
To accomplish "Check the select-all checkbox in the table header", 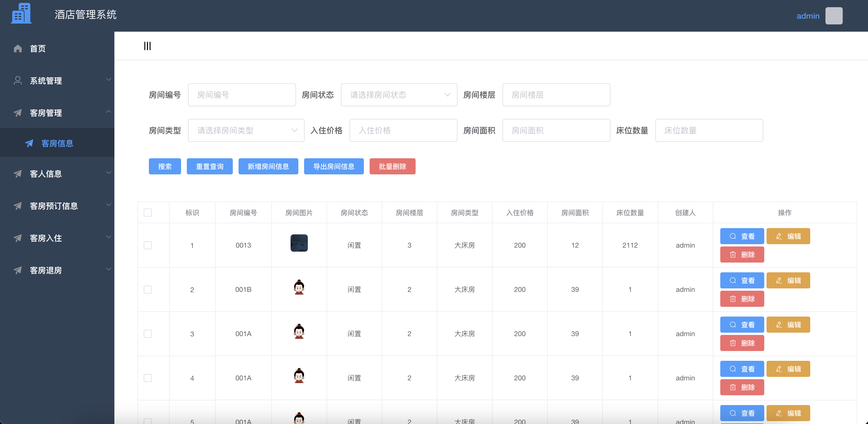I will click(x=147, y=213).
